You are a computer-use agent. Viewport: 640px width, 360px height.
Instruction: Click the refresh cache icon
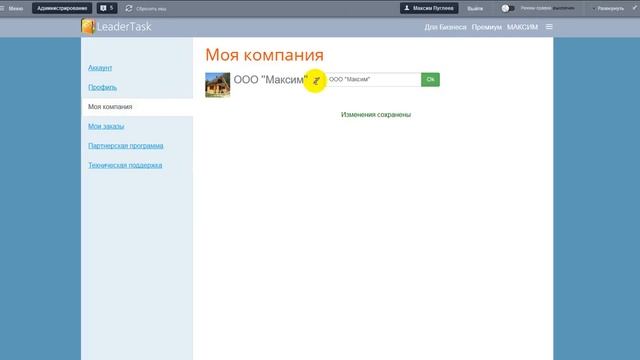pos(129,8)
